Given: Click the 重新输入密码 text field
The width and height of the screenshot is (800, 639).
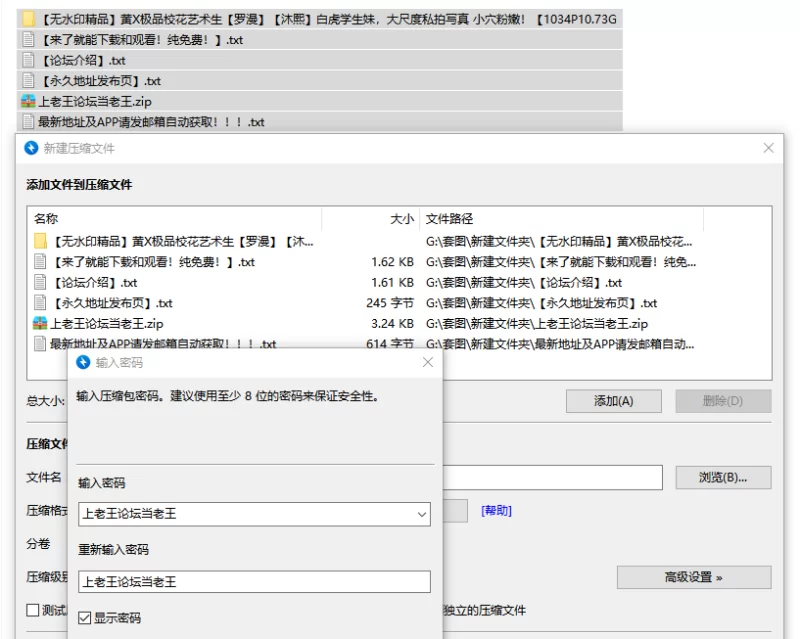Looking at the screenshot, I should [x=254, y=582].
